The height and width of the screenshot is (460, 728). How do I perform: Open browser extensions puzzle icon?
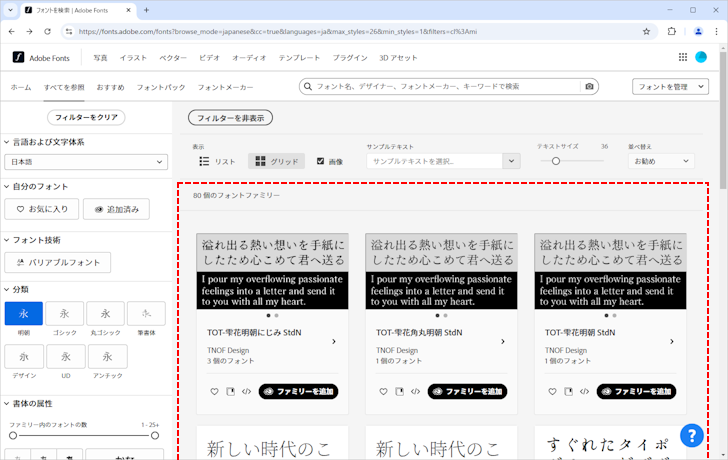[671, 32]
